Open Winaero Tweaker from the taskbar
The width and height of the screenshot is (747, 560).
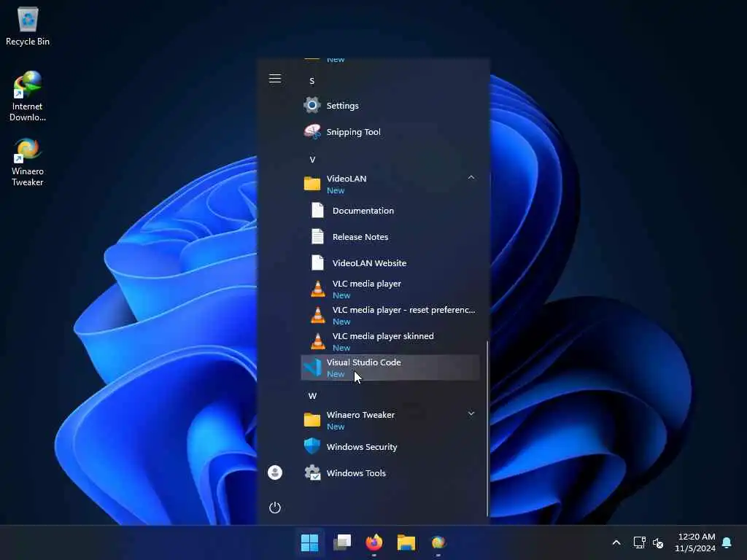[438, 542]
